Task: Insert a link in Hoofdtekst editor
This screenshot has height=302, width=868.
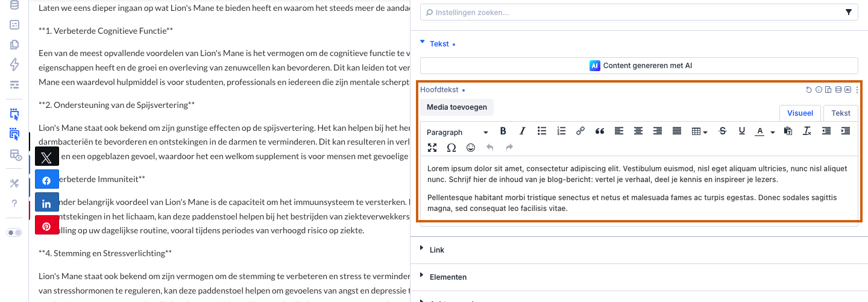Action: (580, 131)
